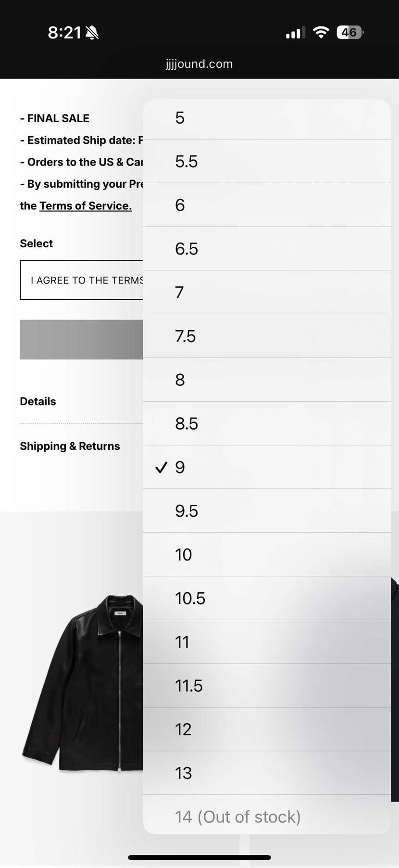Tap the battery status icon
The height and width of the screenshot is (868, 399).
(350, 33)
